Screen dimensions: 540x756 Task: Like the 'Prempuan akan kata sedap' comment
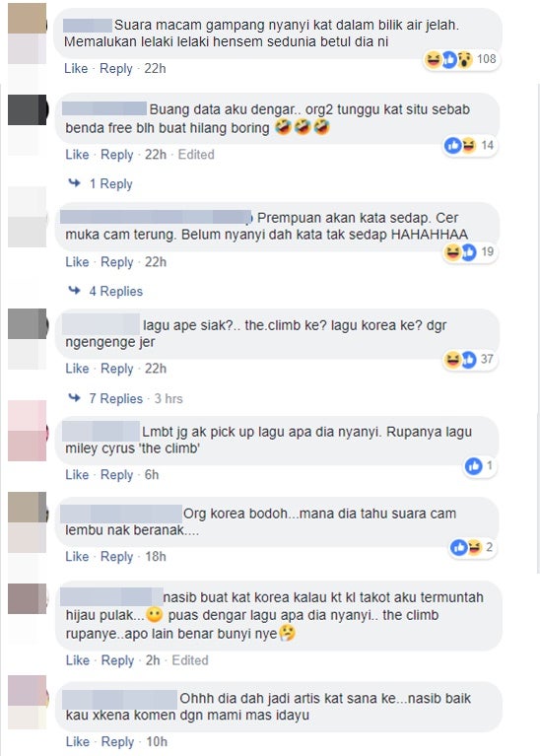pyautogui.click(x=77, y=262)
